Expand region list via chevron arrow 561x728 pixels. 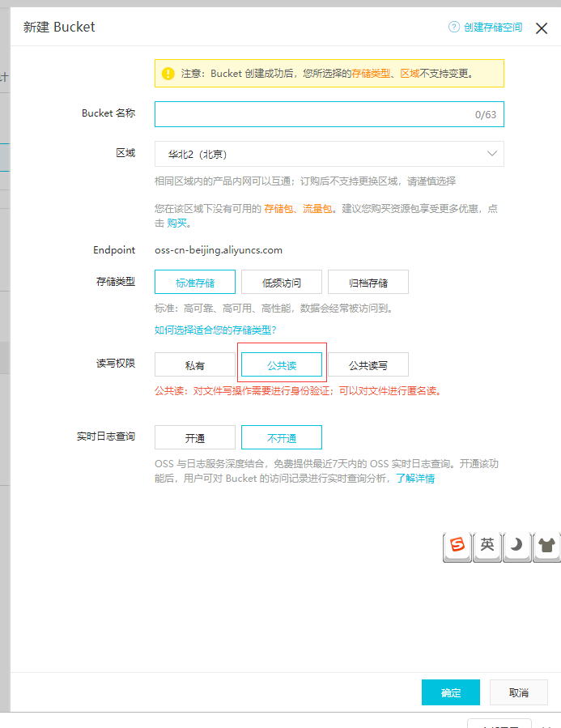pyautogui.click(x=492, y=154)
